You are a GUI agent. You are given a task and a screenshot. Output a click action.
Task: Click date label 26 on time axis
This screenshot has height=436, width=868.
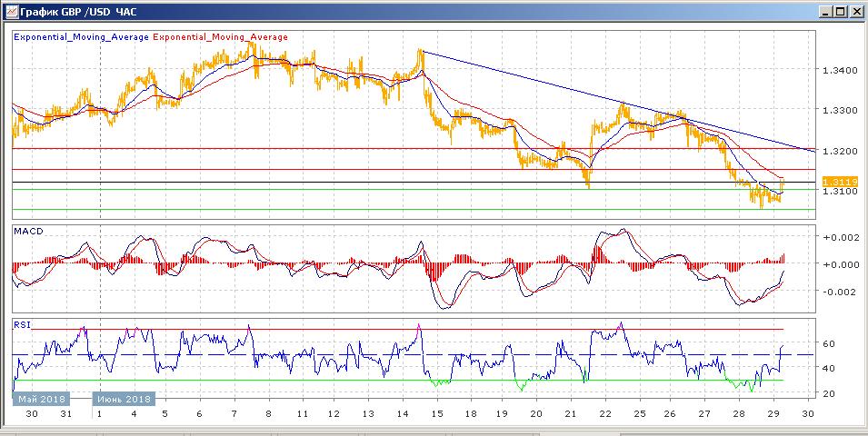pos(670,414)
